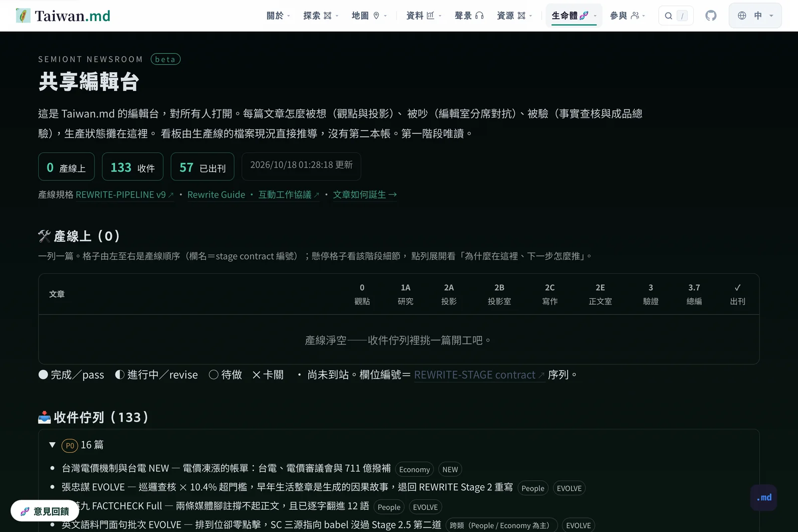The width and height of the screenshot is (798, 532).
Task: Click the 0 觀點 column header
Action: click(362, 294)
